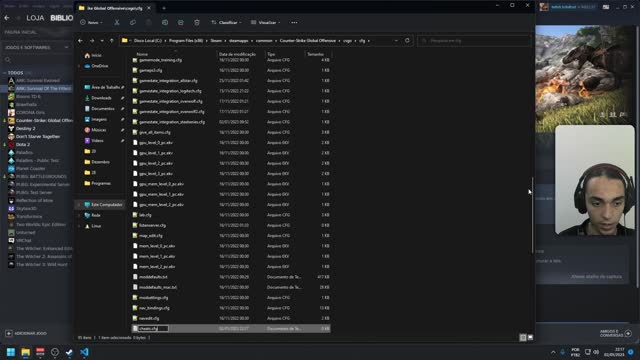Select Dota 2 in Steam library list
Image resolution: width=640 pixels, height=360 pixels.
click(22, 144)
